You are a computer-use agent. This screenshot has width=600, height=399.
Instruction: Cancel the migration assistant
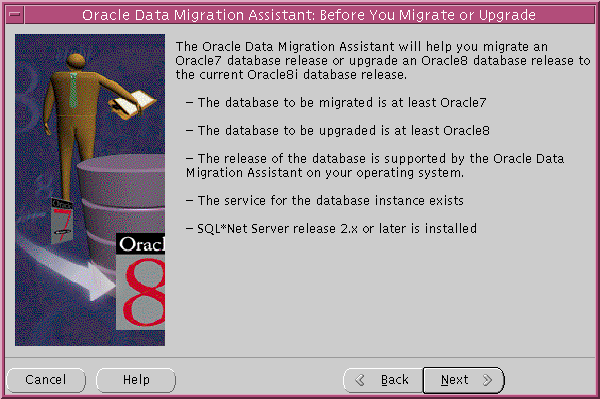[46, 380]
